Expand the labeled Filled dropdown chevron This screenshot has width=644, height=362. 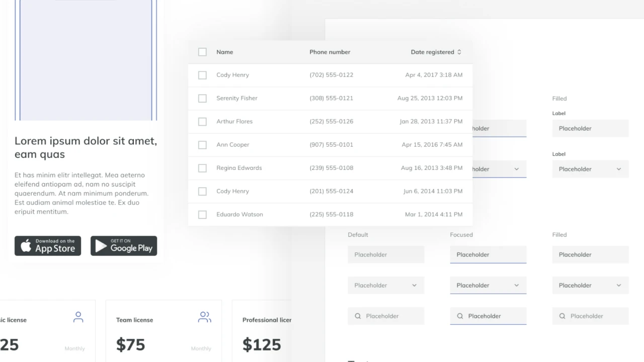click(x=619, y=169)
